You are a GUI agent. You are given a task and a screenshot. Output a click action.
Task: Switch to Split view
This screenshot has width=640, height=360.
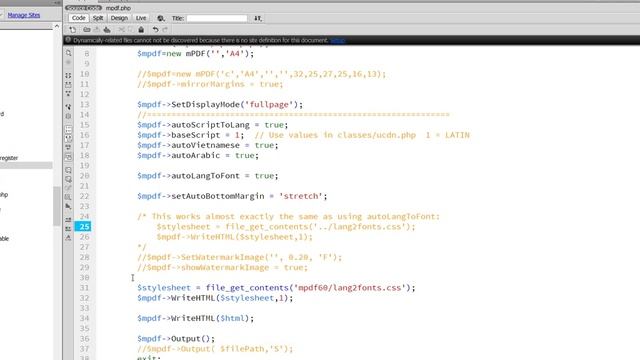(x=98, y=18)
